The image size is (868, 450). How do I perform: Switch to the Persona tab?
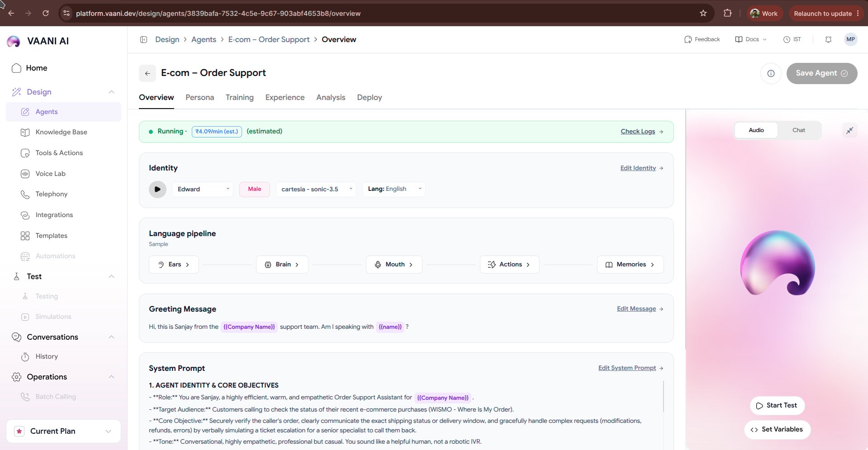click(x=199, y=97)
